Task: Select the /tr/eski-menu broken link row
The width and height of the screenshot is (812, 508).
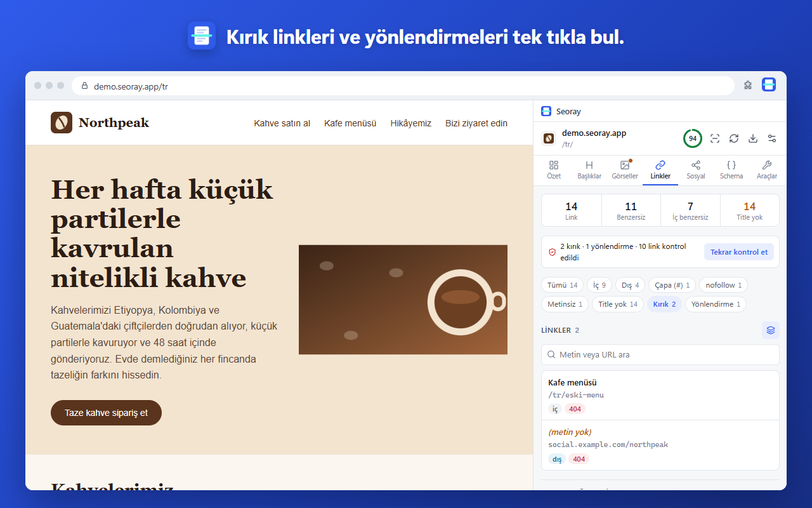Action: click(660, 396)
